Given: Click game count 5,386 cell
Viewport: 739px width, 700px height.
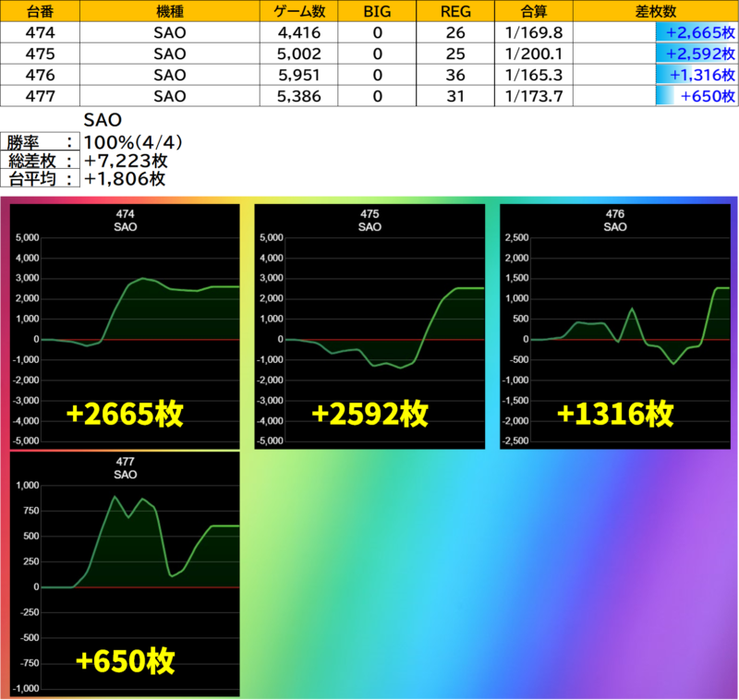Looking at the screenshot, I should pos(298,96).
